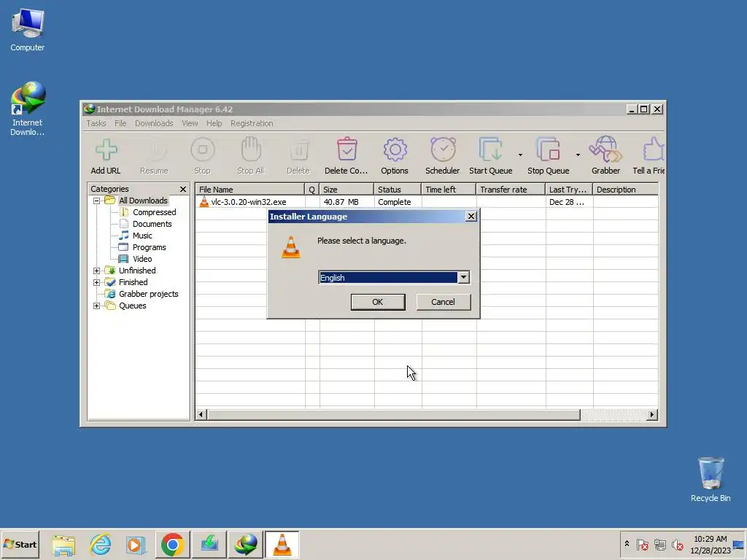
Task: Click the Q column header
Action: [x=312, y=190]
